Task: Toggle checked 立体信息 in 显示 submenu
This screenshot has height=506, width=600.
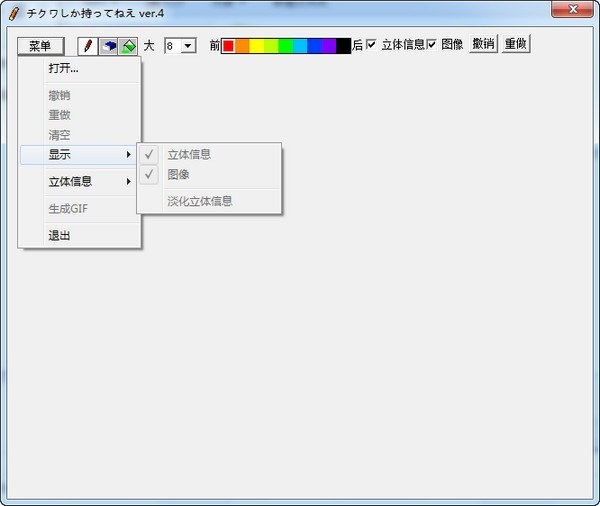Action: [209, 155]
